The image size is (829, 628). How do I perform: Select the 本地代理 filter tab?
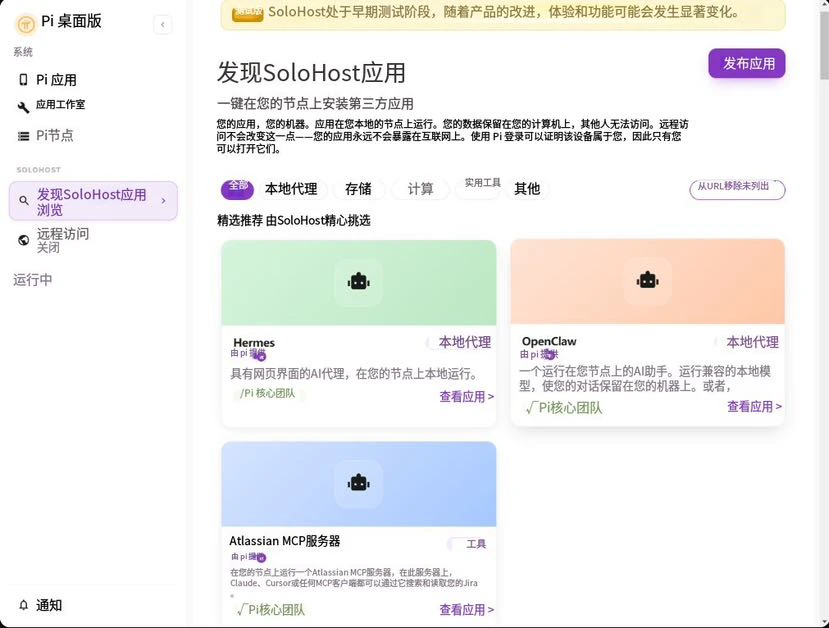click(x=291, y=189)
